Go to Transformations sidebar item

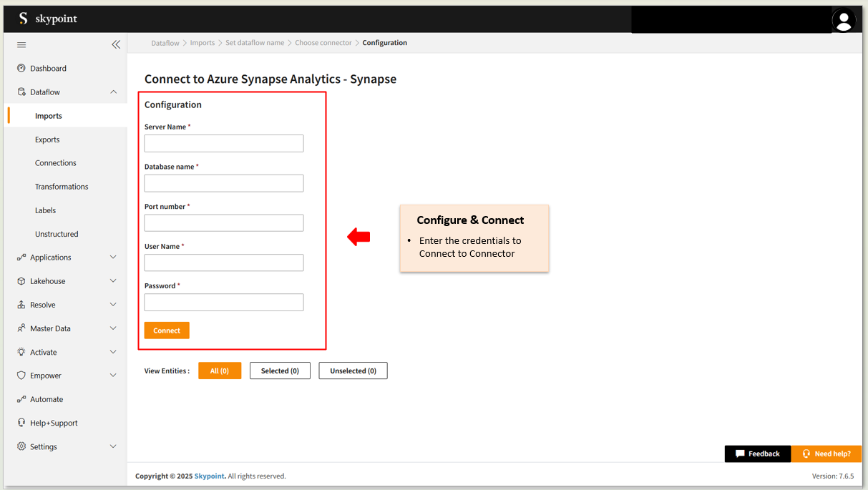(x=62, y=187)
